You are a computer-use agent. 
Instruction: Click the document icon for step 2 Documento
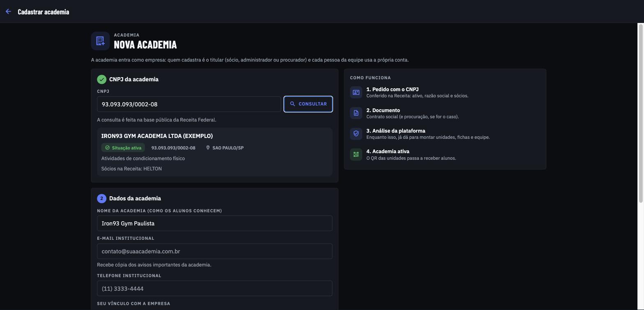(x=356, y=113)
